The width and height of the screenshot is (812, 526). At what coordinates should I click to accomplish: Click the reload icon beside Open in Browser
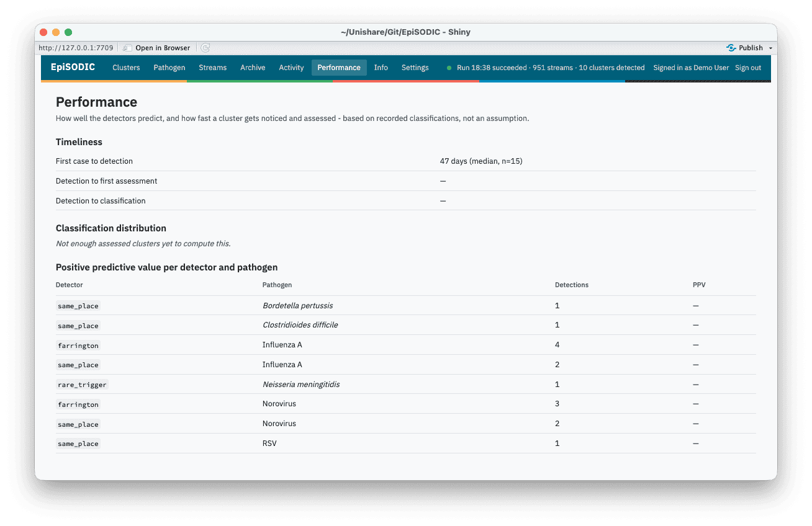point(205,48)
